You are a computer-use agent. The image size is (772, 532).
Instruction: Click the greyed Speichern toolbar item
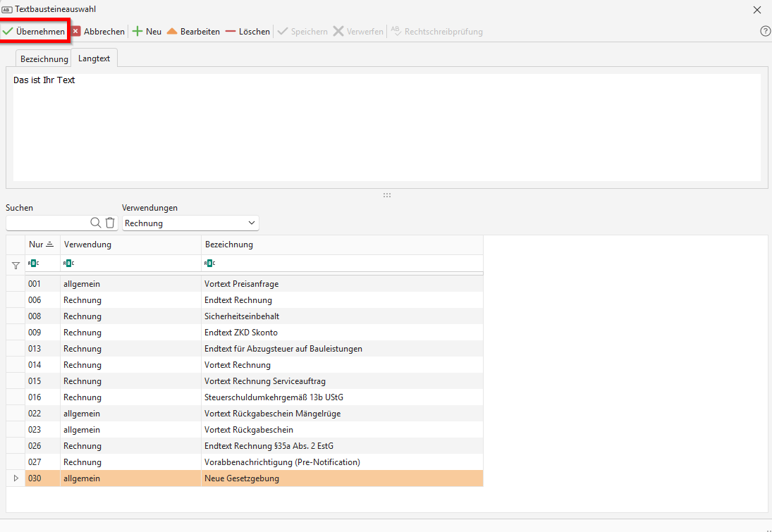point(302,32)
